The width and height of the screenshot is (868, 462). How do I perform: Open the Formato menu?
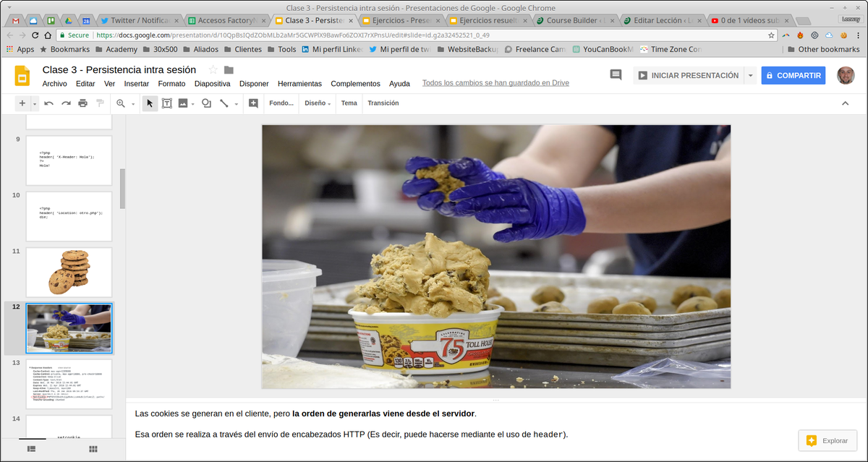click(x=171, y=84)
